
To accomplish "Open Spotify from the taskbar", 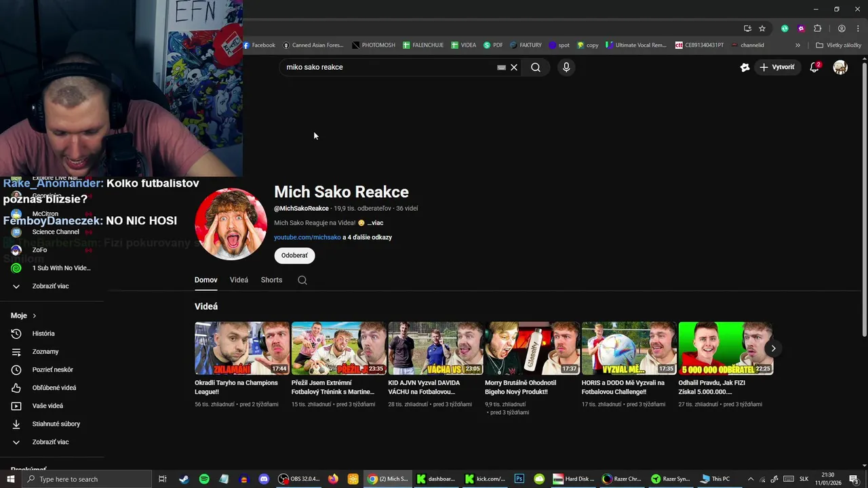I will click(x=204, y=479).
